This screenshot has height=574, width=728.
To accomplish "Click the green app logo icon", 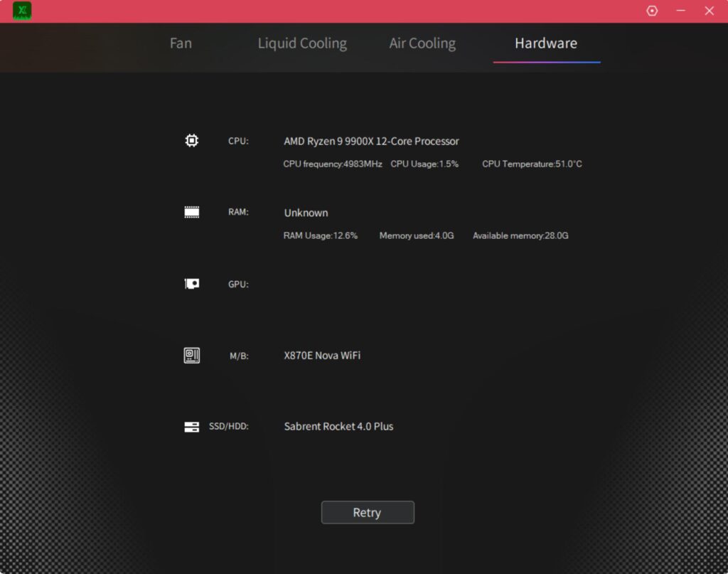I will [22, 11].
